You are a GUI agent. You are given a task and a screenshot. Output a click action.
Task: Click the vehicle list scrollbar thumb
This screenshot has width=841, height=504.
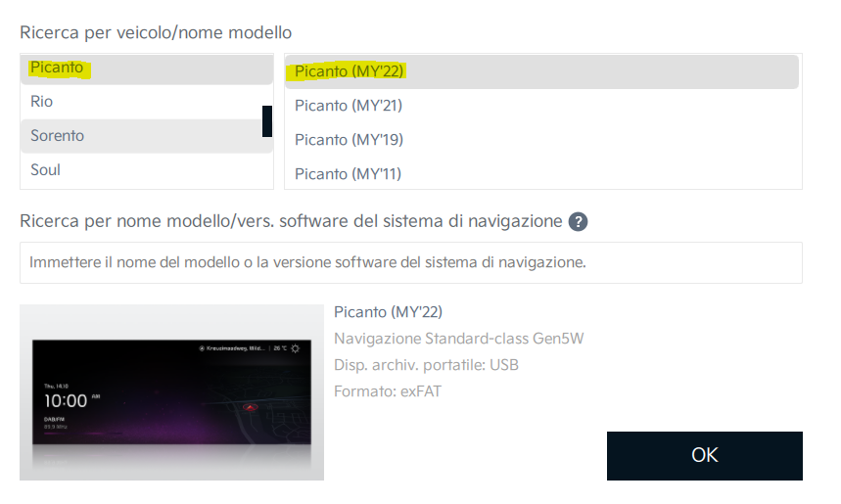point(267,121)
